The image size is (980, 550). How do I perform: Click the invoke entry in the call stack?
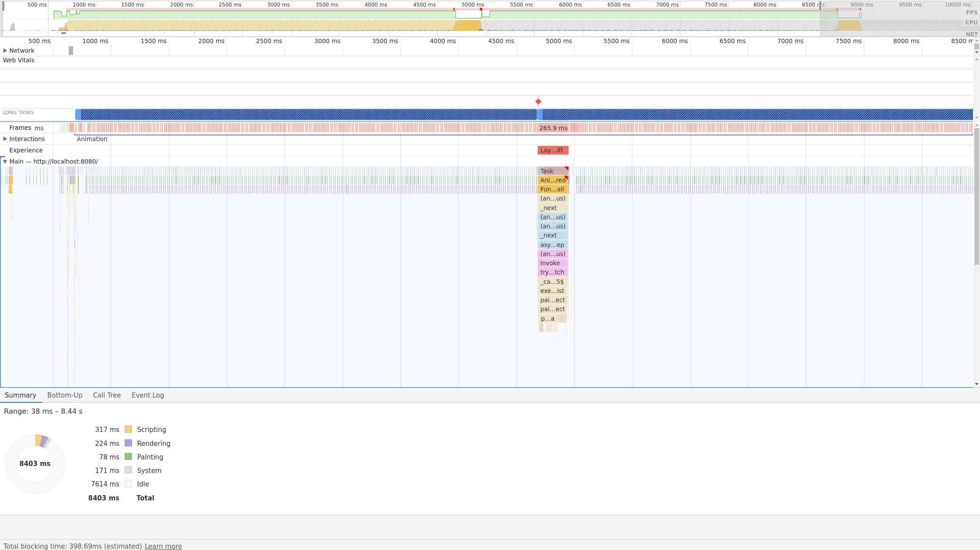point(552,263)
